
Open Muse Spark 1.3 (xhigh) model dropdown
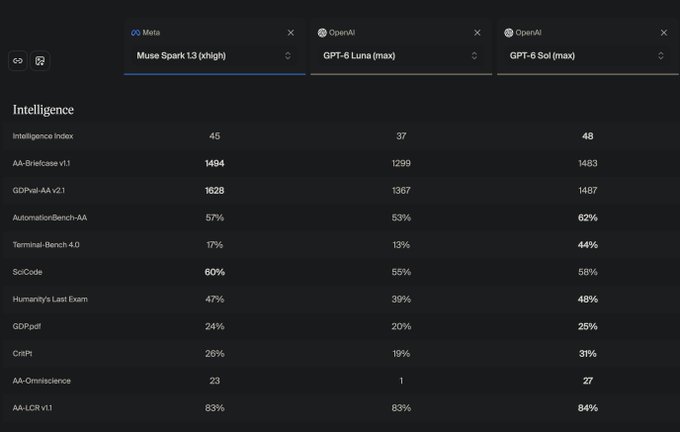(x=214, y=56)
